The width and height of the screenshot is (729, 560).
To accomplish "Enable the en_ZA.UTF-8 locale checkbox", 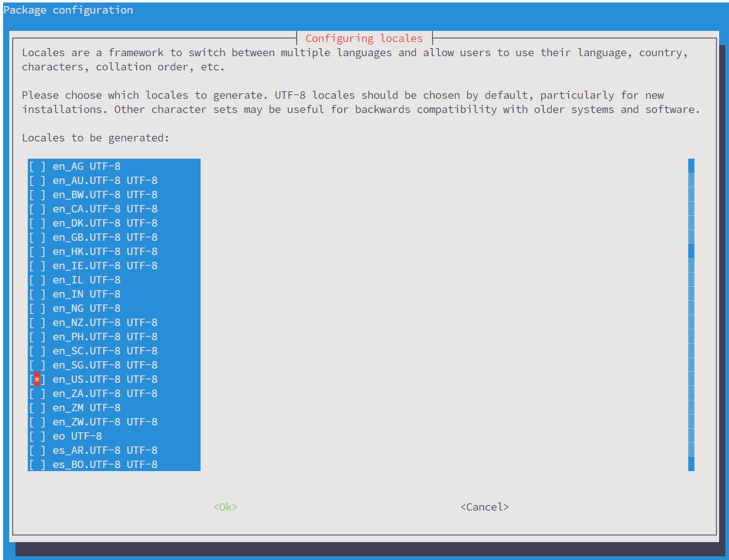I will coord(37,393).
